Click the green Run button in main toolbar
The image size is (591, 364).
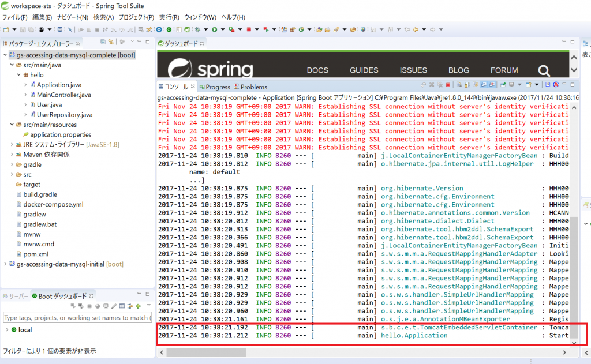point(214,29)
